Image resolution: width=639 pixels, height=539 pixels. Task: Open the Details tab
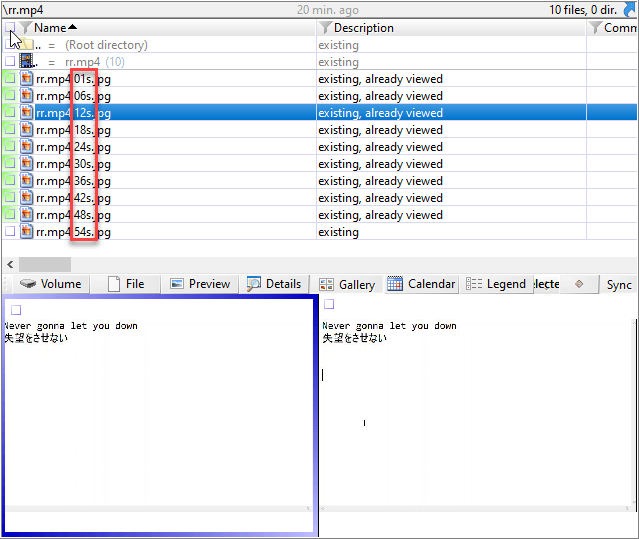[x=273, y=284]
